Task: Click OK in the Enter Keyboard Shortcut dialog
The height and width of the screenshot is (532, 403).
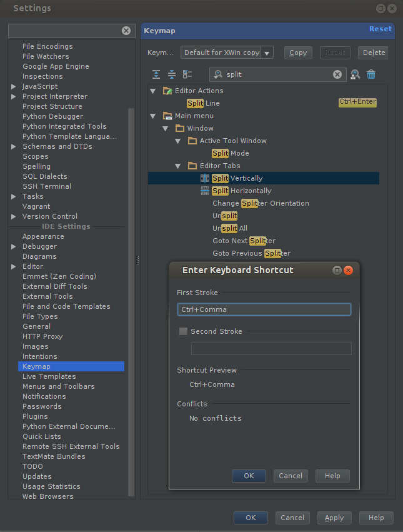Action: 249,476
